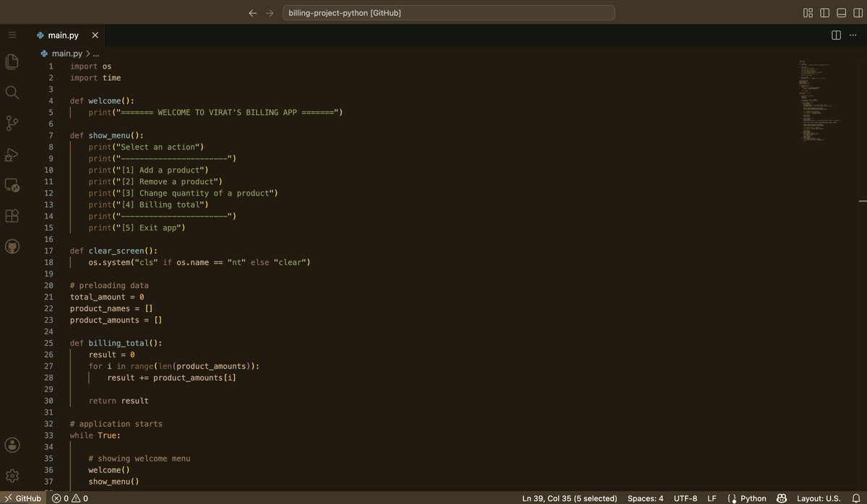Image resolution: width=867 pixels, height=504 pixels.
Task: Open the Source Control view
Action: [x=12, y=123]
